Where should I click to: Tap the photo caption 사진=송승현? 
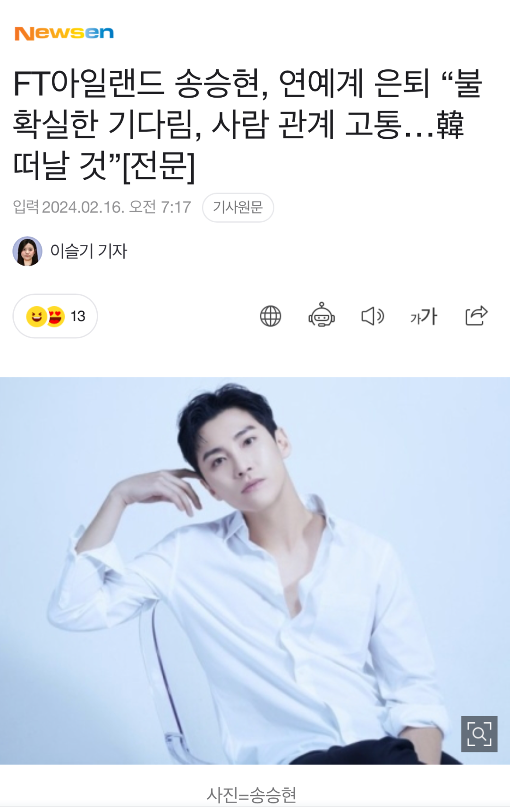(x=252, y=795)
